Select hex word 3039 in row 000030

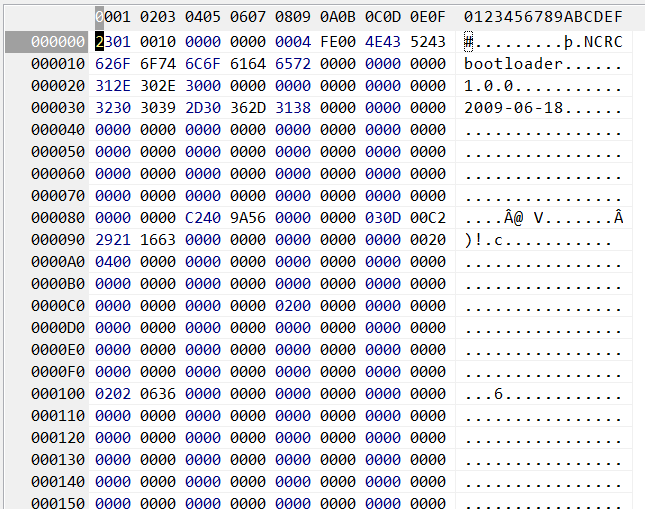click(x=158, y=108)
